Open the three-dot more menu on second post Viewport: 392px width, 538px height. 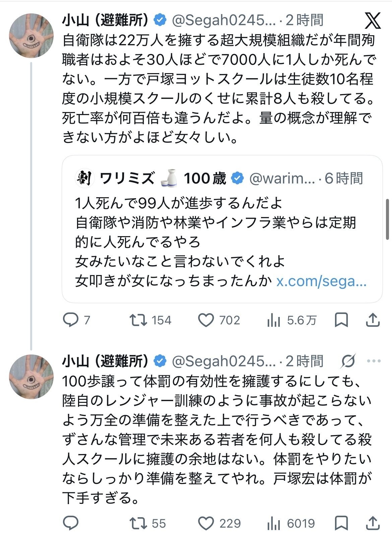pyautogui.click(x=374, y=361)
